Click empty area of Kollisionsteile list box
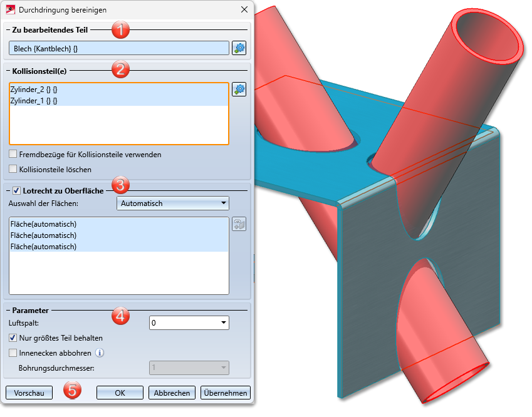 (119, 125)
